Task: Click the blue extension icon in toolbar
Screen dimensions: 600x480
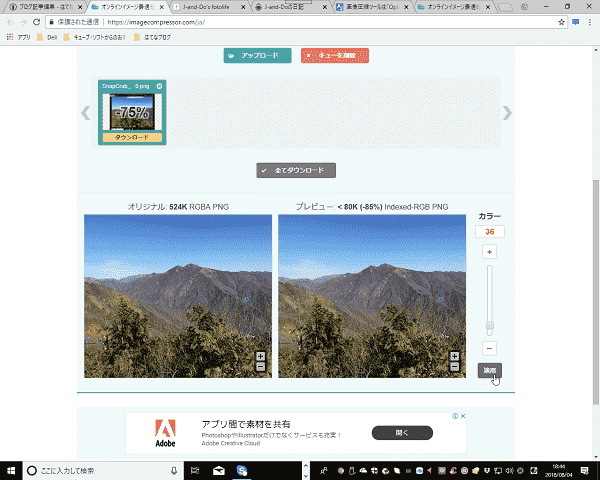Action: click(x=576, y=22)
